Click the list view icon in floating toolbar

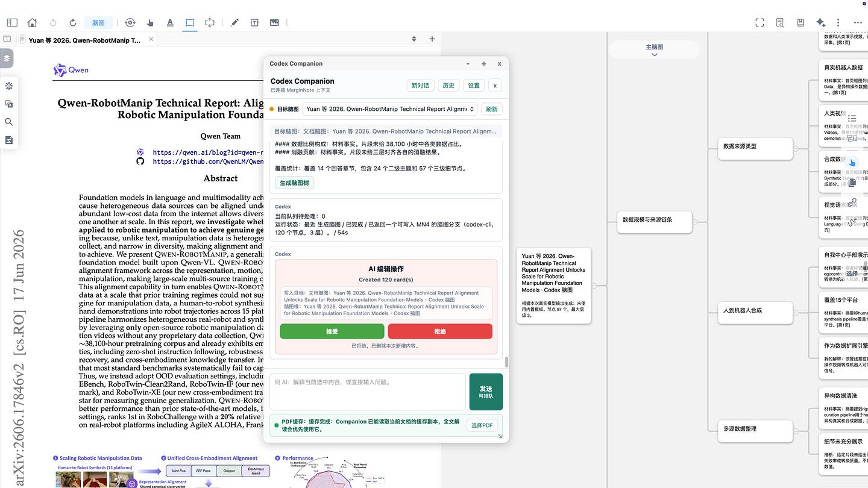point(852,119)
